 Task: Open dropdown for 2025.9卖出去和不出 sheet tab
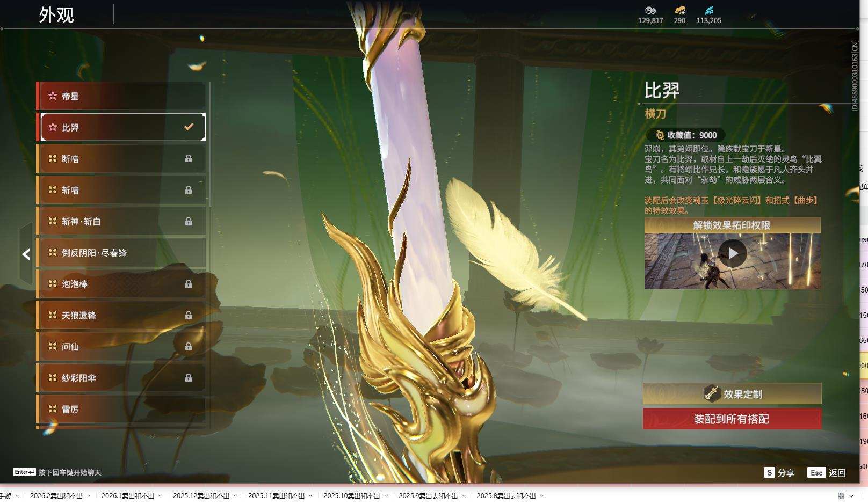coord(464,496)
